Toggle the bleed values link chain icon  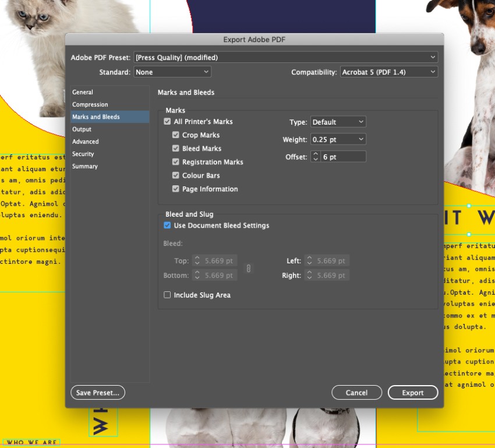pyautogui.click(x=249, y=269)
